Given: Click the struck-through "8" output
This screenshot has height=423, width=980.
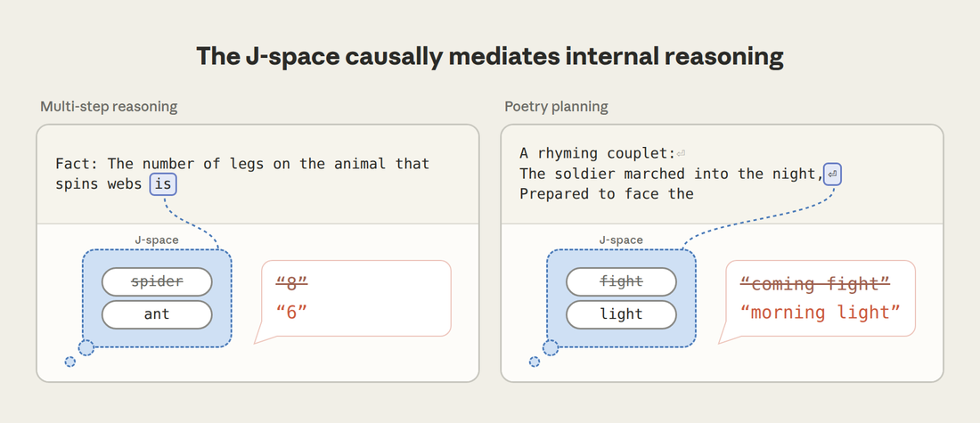Looking at the screenshot, I should click(292, 284).
